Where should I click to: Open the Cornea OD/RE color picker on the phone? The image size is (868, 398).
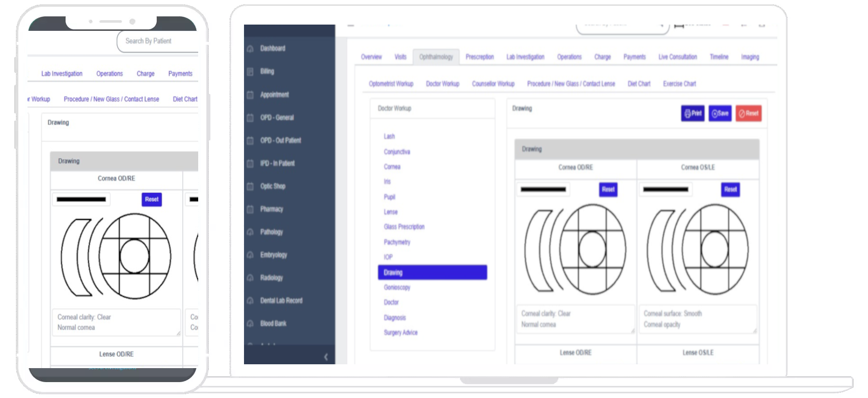tap(81, 199)
